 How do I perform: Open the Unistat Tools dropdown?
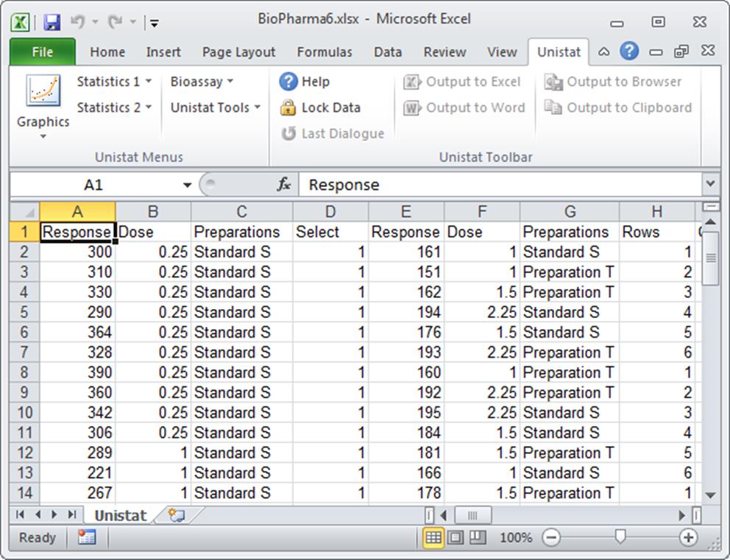coord(213,107)
